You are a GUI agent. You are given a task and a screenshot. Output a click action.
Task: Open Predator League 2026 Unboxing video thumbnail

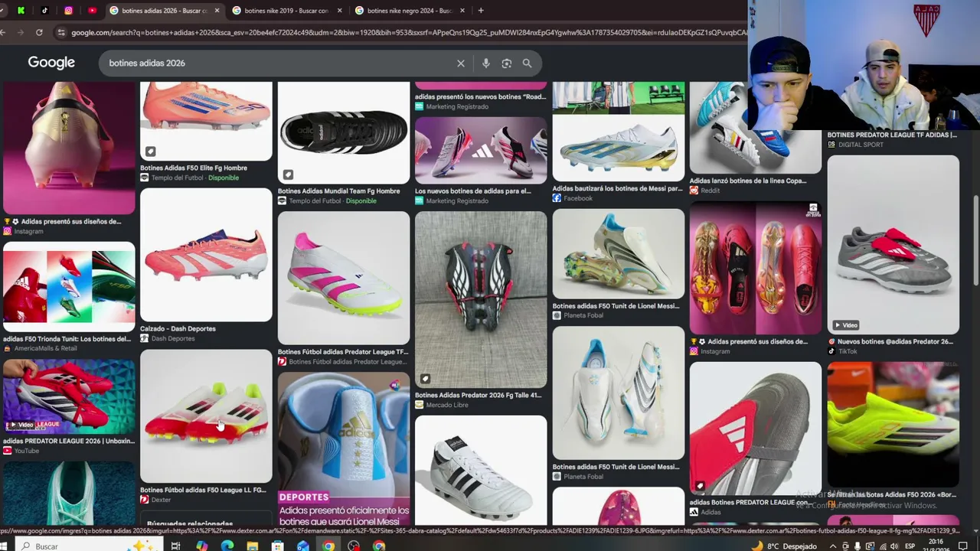[x=69, y=397]
